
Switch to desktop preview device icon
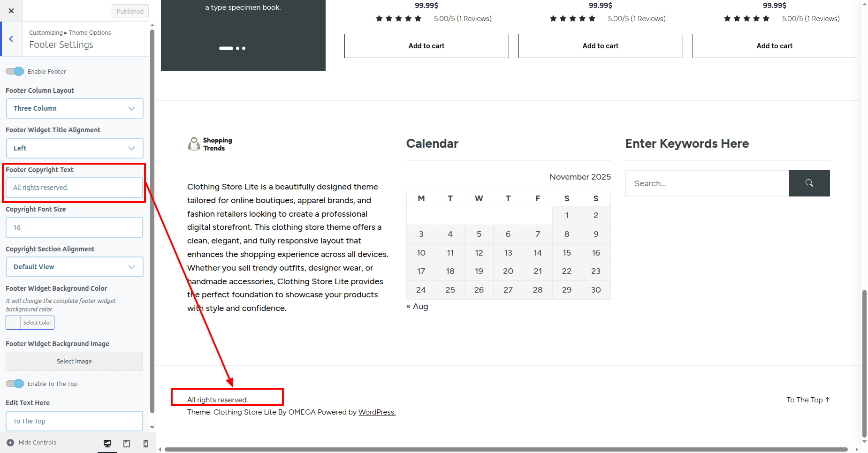pos(107,443)
